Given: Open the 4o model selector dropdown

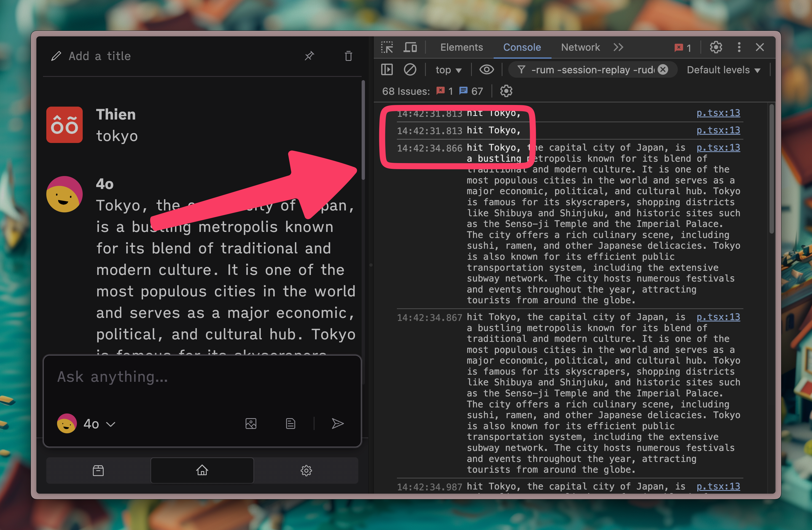Looking at the screenshot, I should click(86, 424).
